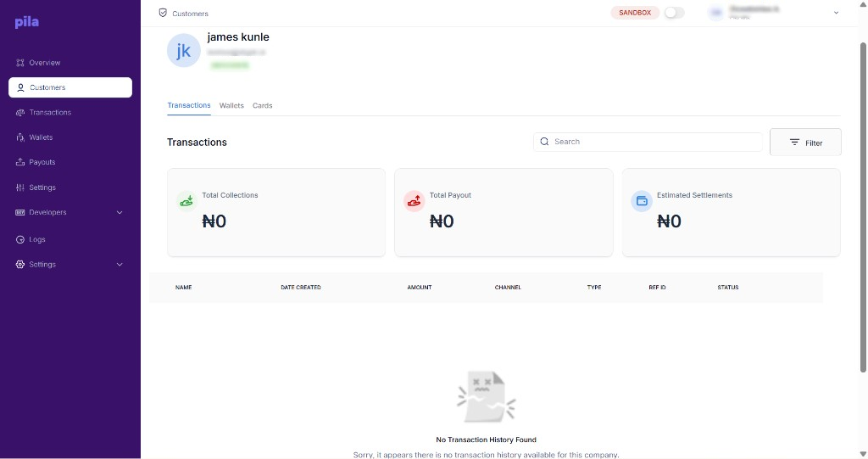Expand the Developers submenu chevron
The height and width of the screenshot is (459, 868).
(120, 212)
